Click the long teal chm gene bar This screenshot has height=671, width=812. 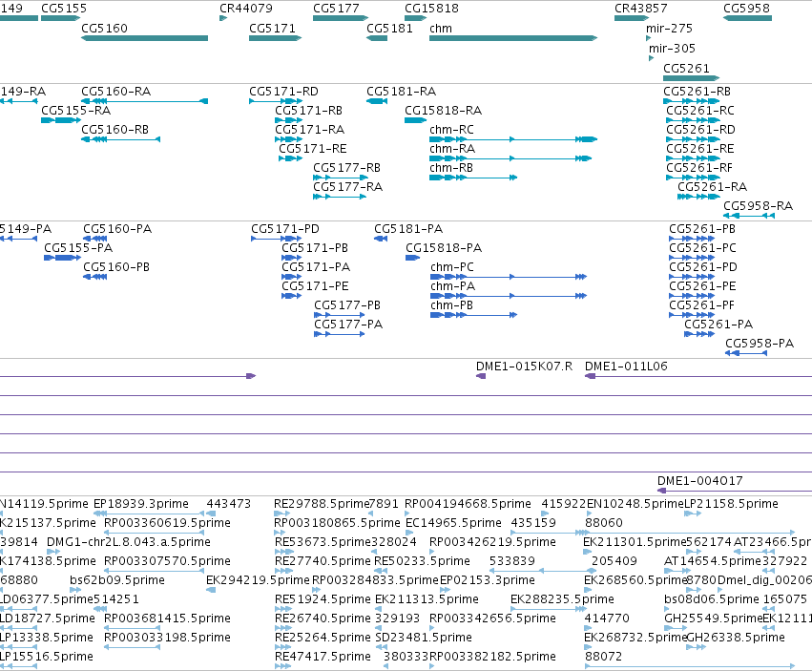(x=513, y=38)
